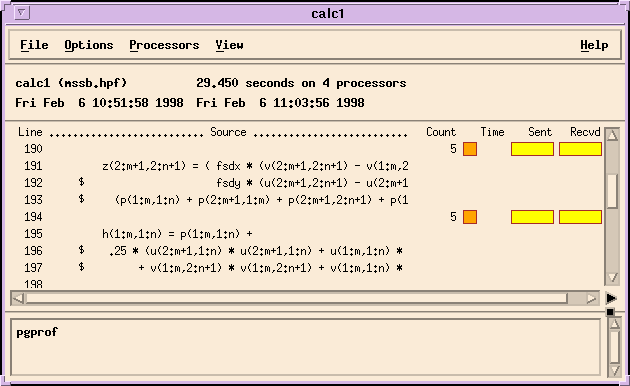Open the Processors menu
The width and height of the screenshot is (630, 386).
pyautogui.click(x=164, y=45)
